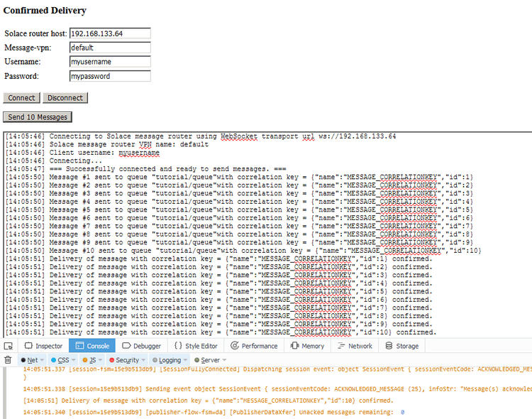Open the Storage tab

click(x=401, y=346)
